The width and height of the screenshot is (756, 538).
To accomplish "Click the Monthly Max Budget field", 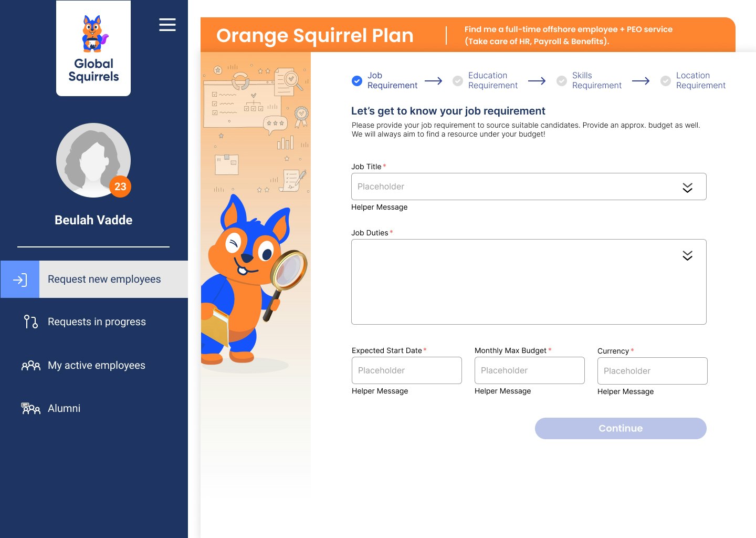I will (530, 370).
